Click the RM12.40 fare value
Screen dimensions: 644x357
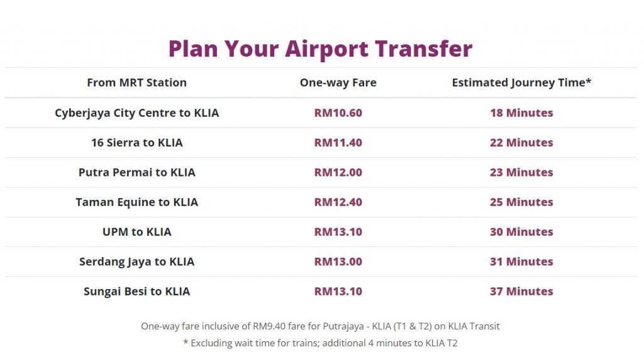[x=338, y=202]
